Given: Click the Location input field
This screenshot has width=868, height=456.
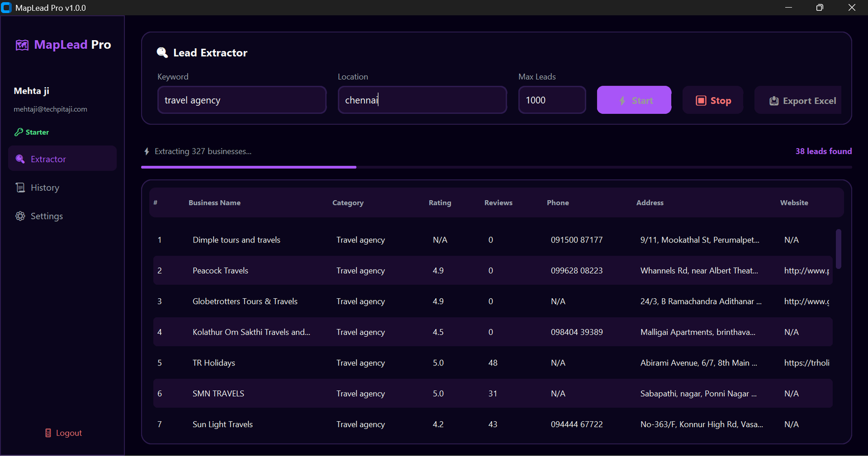Looking at the screenshot, I should pos(422,100).
